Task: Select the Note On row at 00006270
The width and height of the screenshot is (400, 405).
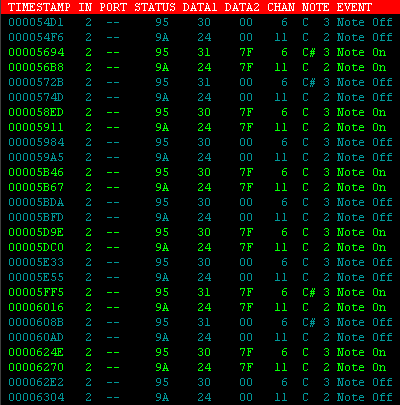Action: coord(200,367)
